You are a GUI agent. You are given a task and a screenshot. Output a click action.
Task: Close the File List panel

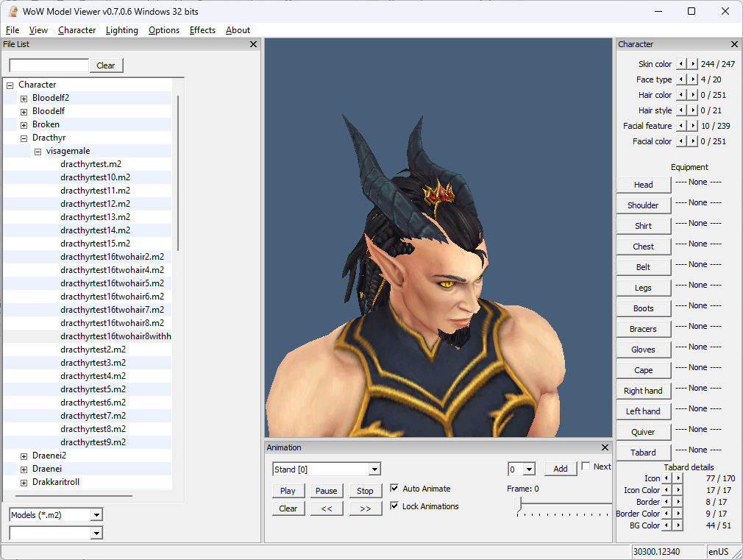(x=253, y=44)
